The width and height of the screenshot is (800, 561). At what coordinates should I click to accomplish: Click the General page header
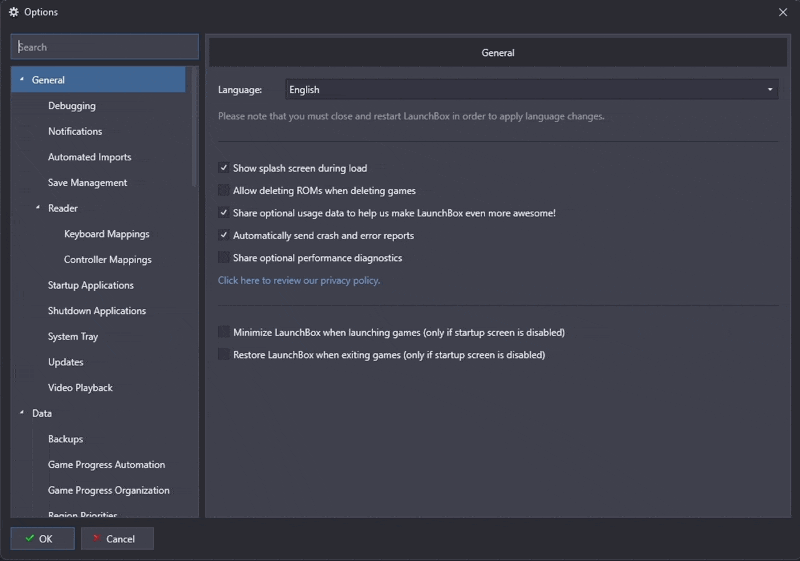click(497, 53)
